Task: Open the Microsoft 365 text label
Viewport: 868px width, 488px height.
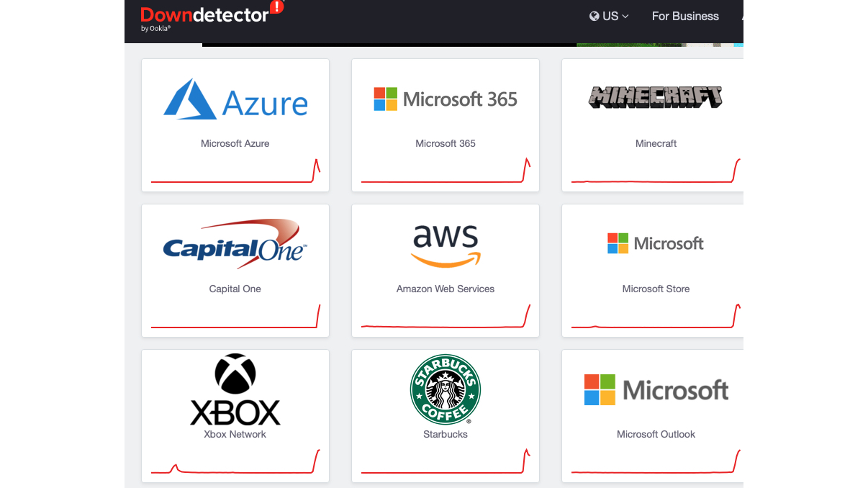Action: [446, 143]
